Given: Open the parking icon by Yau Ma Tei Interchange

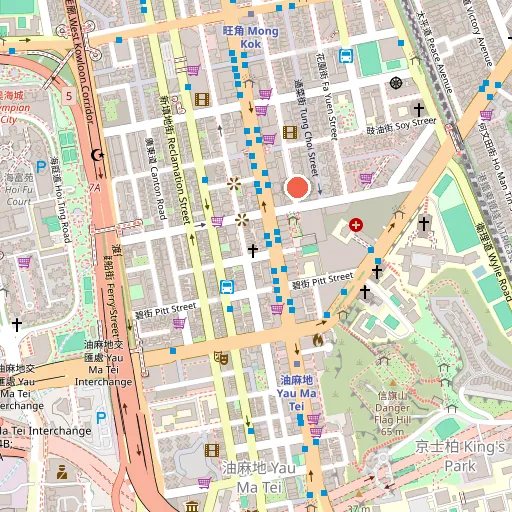Looking at the screenshot, I should coord(101,418).
